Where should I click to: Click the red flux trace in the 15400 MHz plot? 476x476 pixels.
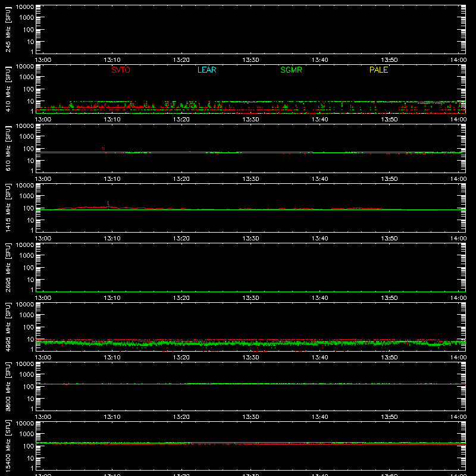[250, 444]
